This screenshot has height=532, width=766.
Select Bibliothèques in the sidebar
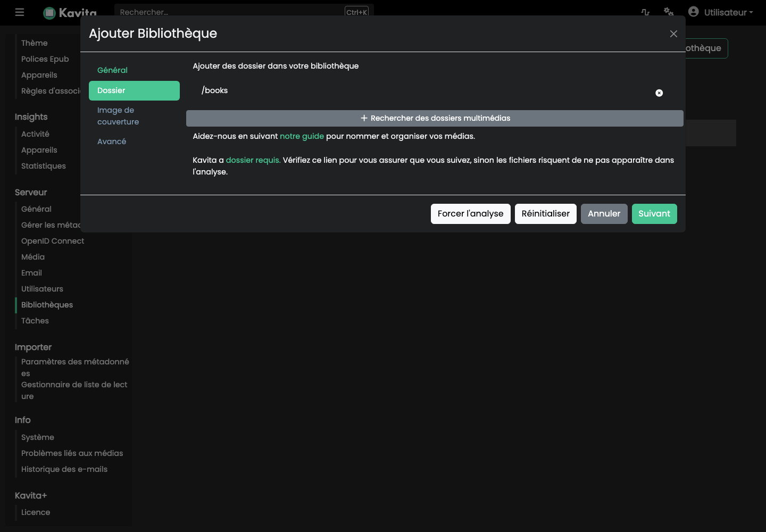click(47, 305)
